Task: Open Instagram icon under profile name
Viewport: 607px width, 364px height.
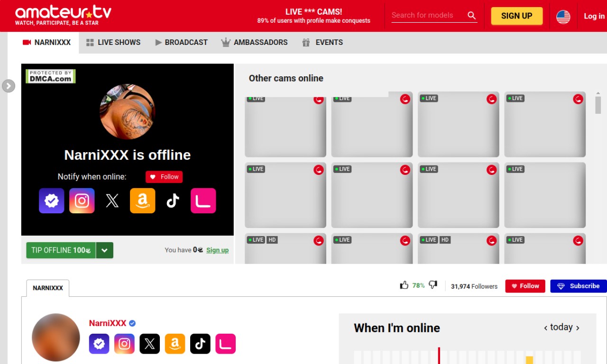Action: [x=124, y=344]
